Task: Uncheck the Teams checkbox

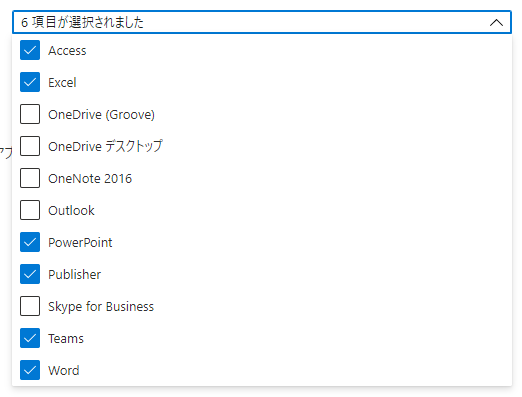Action: (30, 338)
